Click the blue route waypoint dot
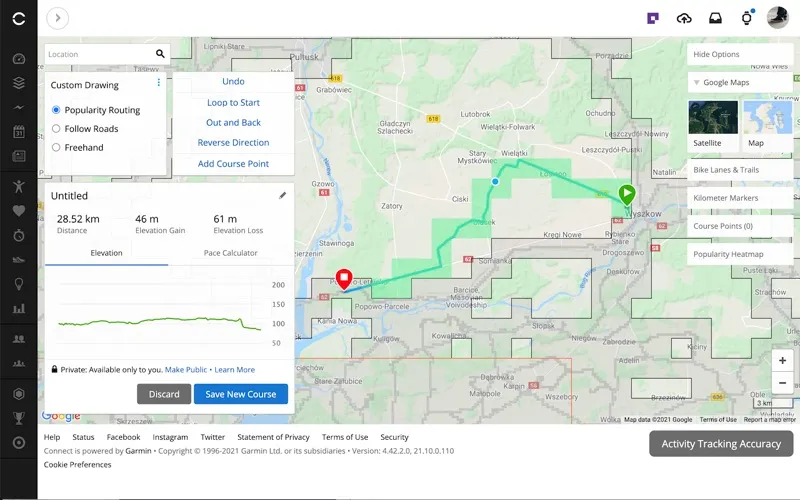This screenshot has width=800, height=500. pyautogui.click(x=495, y=181)
